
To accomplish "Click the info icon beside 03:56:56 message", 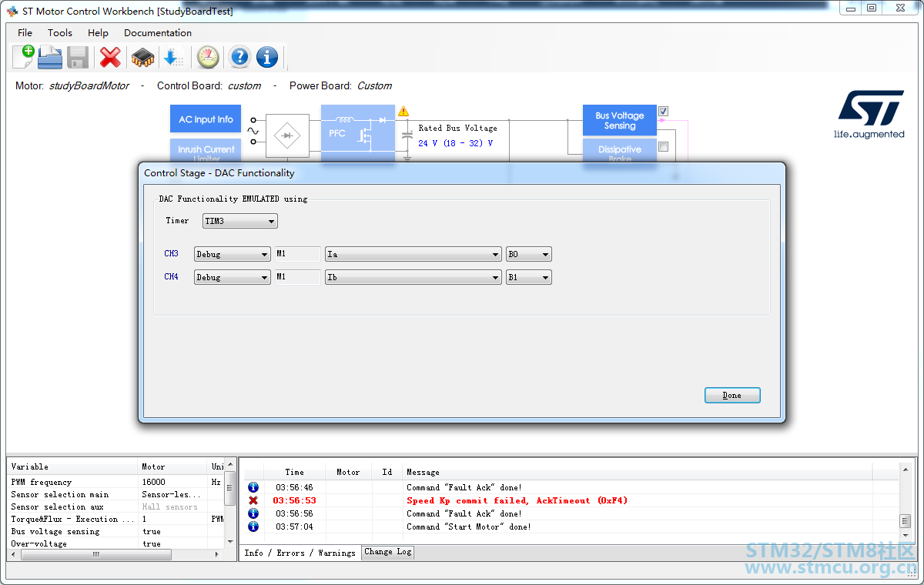I will (253, 513).
